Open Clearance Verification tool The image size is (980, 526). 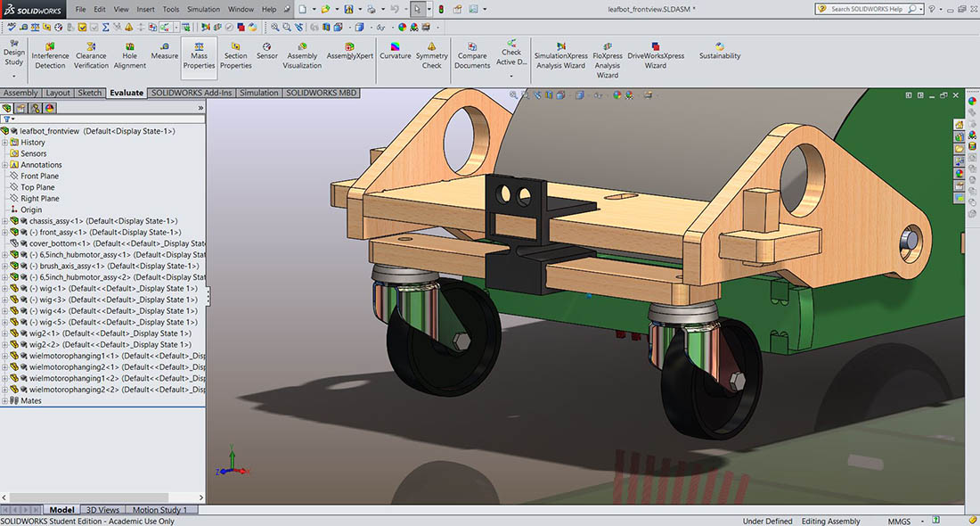91,55
